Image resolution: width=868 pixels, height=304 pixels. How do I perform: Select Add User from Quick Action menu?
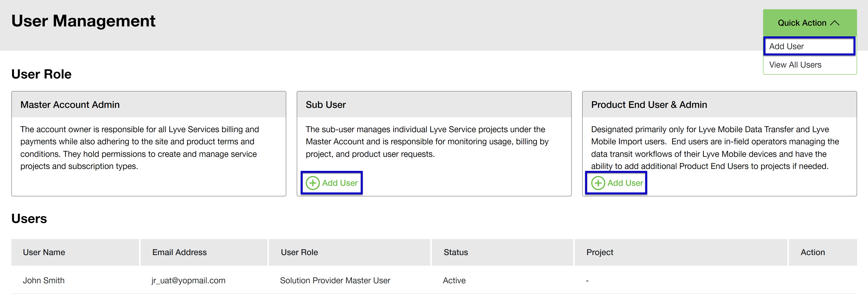786,46
